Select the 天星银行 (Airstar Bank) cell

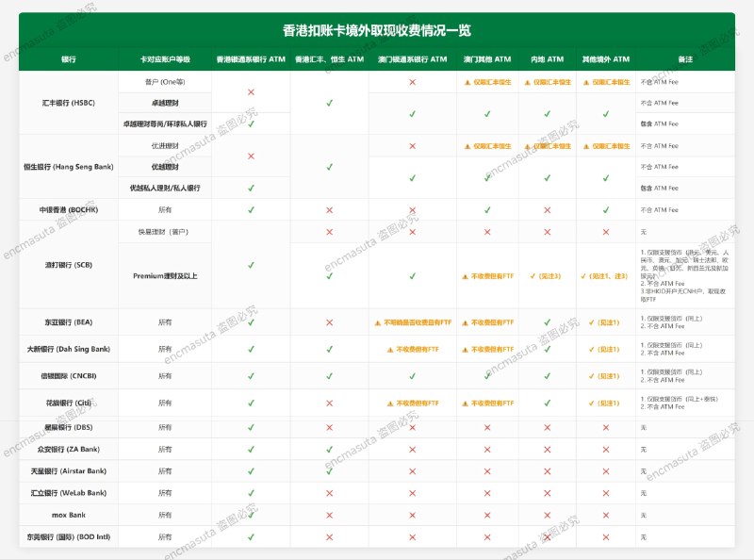tap(69, 471)
